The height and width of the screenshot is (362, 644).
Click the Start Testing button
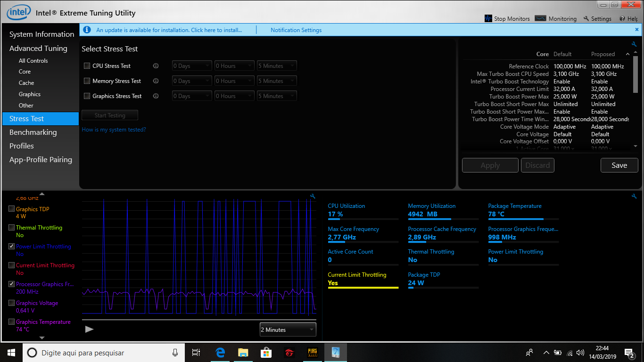(110, 115)
